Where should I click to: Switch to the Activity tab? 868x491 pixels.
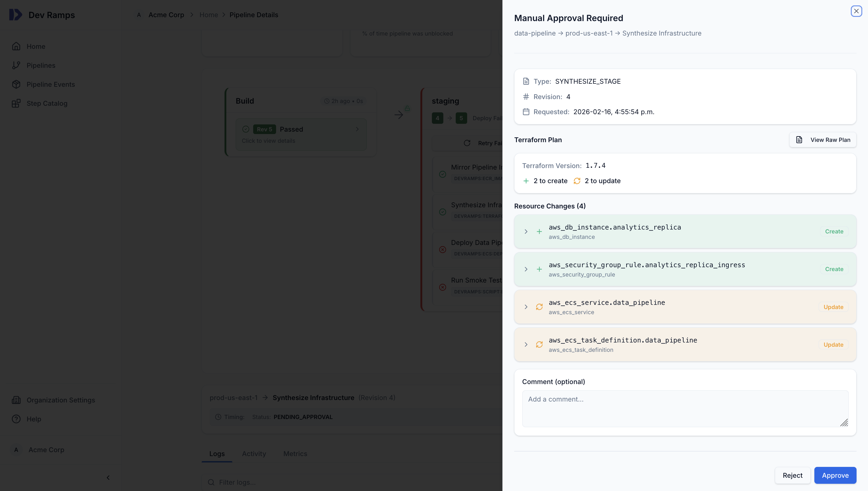click(x=254, y=454)
